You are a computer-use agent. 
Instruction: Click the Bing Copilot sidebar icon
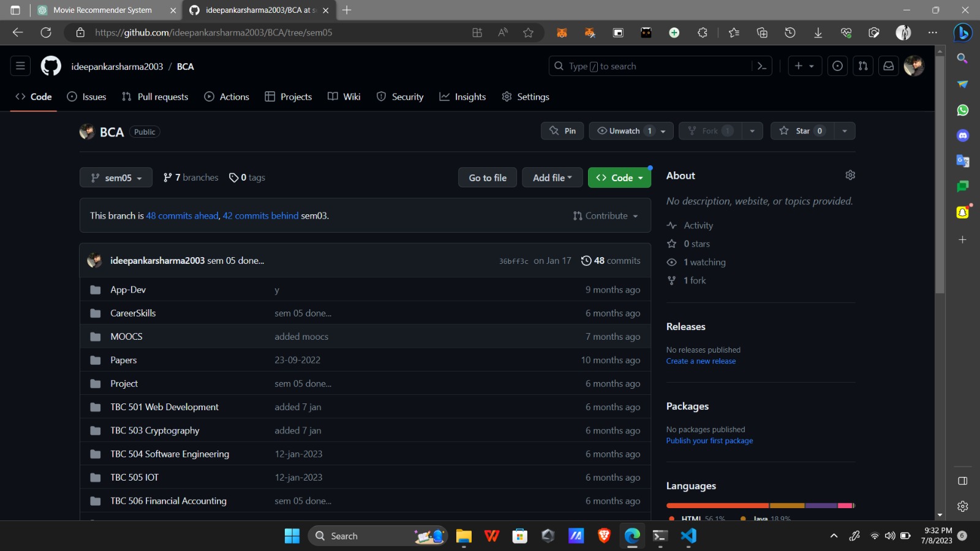pos(963,32)
